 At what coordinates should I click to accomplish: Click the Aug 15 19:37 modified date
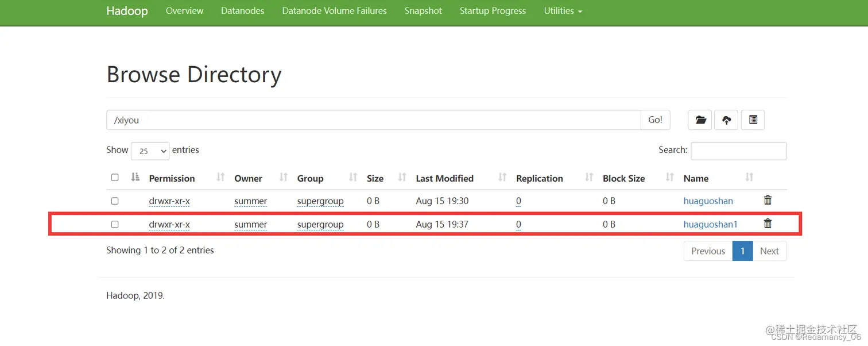click(442, 224)
